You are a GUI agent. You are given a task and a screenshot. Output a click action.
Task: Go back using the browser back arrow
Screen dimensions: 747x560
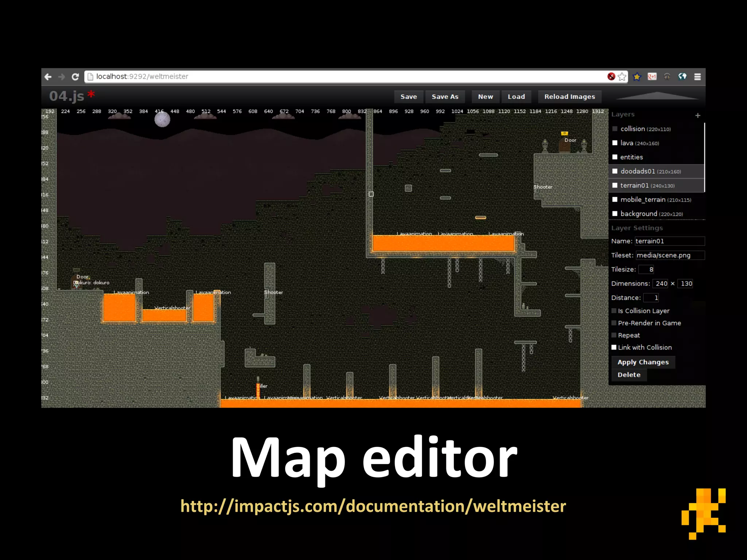click(x=48, y=77)
